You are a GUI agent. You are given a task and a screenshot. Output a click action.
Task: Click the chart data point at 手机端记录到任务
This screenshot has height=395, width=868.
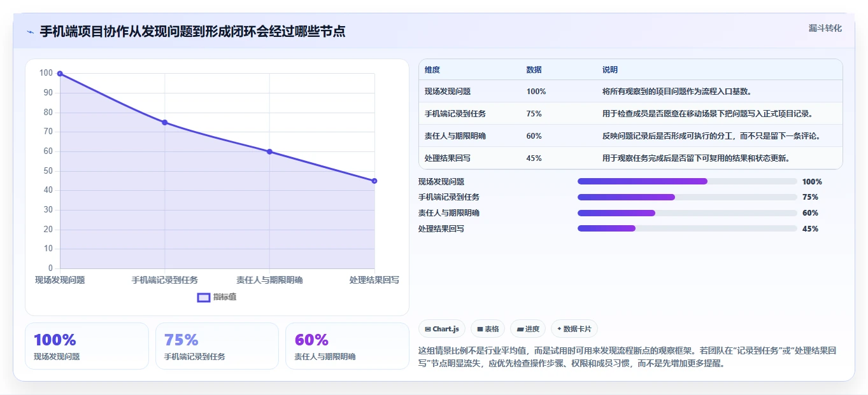(165, 122)
